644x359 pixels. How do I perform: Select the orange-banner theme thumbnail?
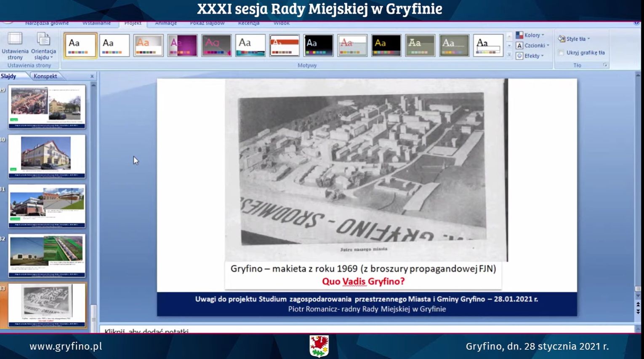pos(284,46)
